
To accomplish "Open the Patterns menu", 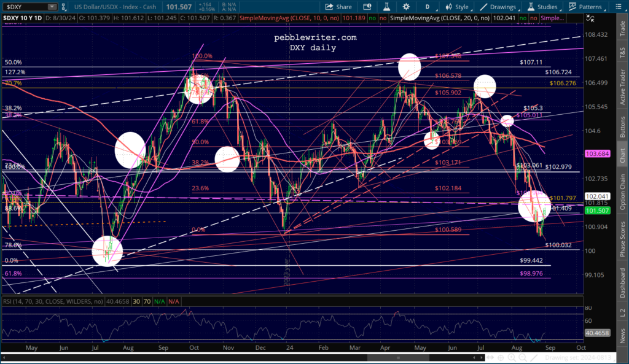I will [x=585, y=7].
